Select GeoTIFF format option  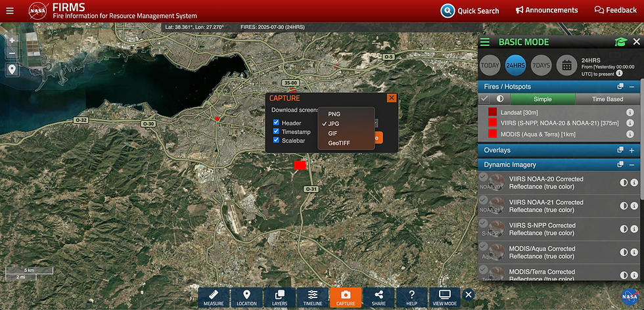pyautogui.click(x=346, y=143)
